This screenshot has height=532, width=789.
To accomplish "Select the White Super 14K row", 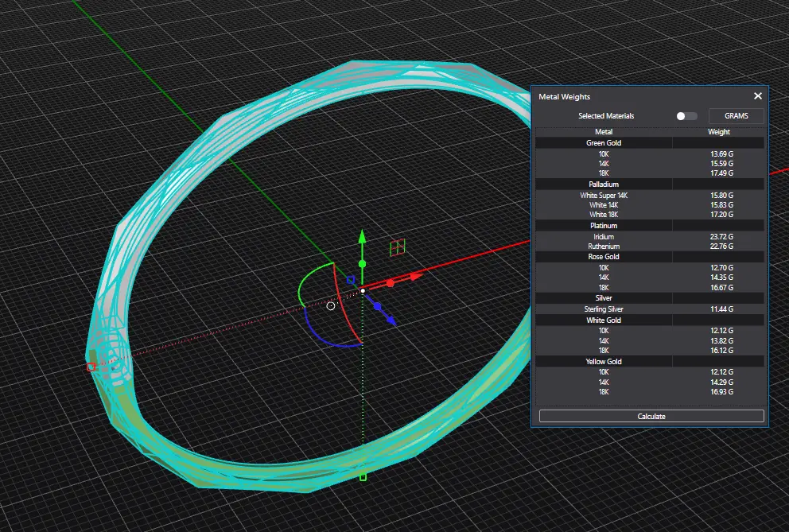I will pos(650,196).
